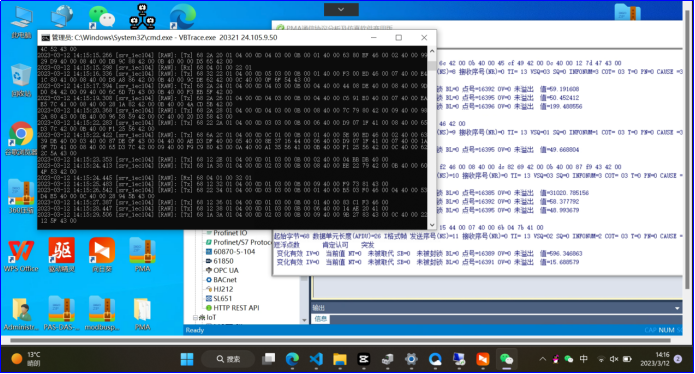Open the gray server taskbar icon
This screenshot has height=374, width=695.
point(387,359)
